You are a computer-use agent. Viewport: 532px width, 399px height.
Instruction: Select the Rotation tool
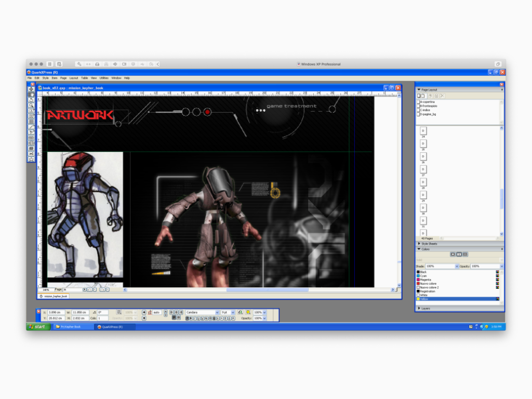click(31, 100)
